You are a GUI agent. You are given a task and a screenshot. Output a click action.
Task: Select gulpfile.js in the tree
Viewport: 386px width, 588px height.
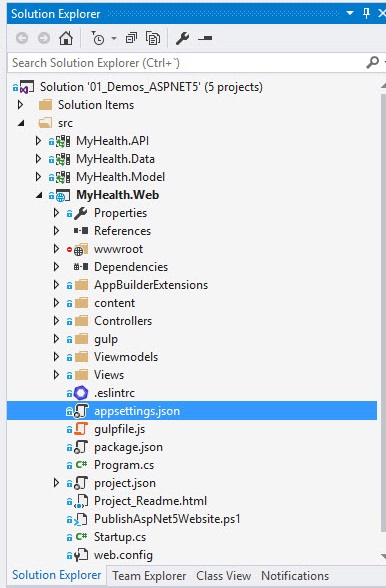coord(119,429)
